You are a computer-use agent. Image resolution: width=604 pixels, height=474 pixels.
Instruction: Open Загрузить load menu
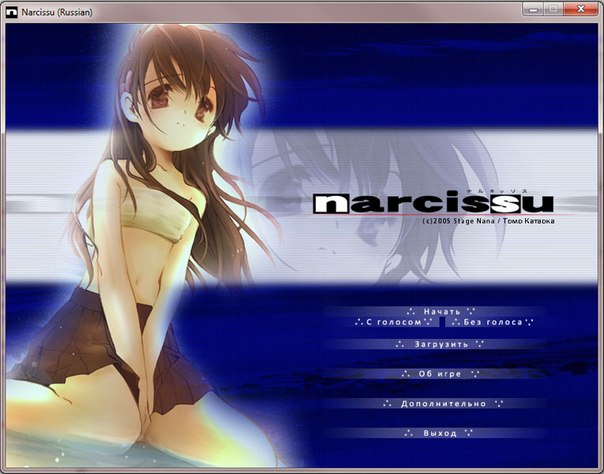(x=440, y=344)
